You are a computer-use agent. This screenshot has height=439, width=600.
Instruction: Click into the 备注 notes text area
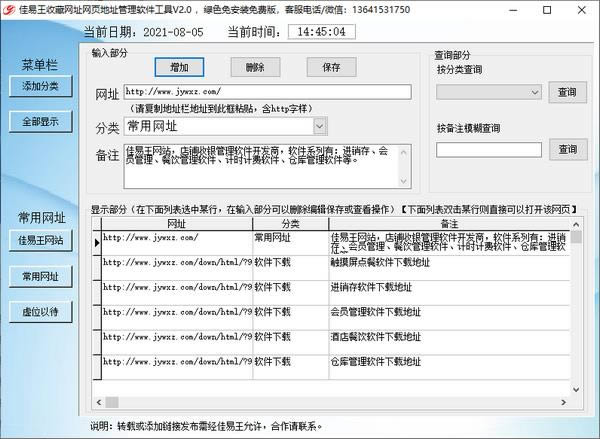click(264, 165)
